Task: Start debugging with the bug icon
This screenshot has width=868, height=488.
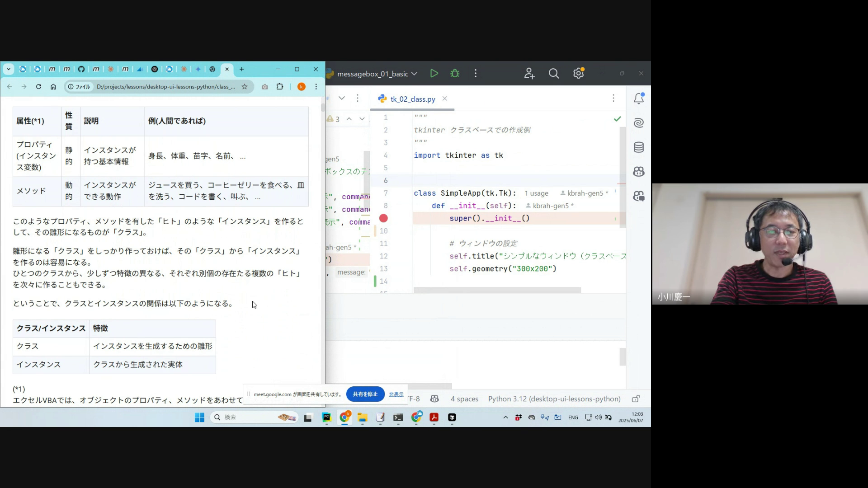Action: [455, 74]
